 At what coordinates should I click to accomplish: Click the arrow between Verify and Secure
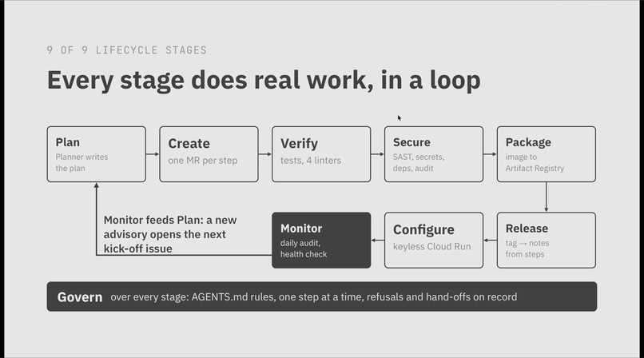tap(377, 154)
